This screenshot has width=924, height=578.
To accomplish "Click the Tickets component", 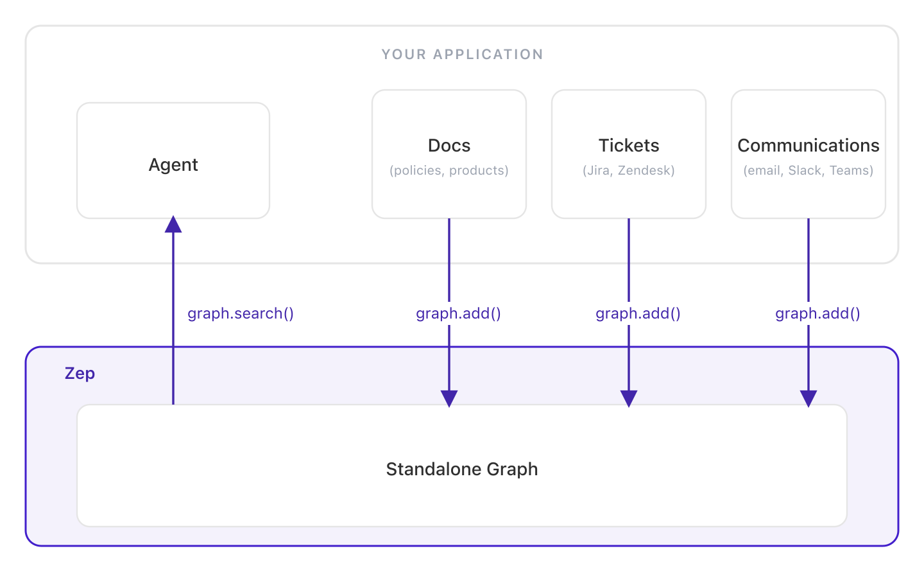I will pos(629,154).
